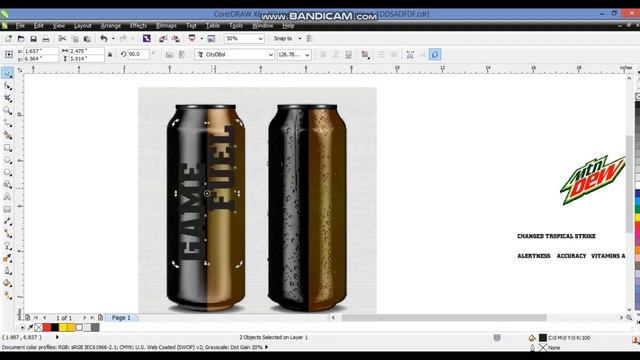The width and height of the screenshot is (640, 360).
Task: Select the Table tool in toolbox
Action: point(7,209)
